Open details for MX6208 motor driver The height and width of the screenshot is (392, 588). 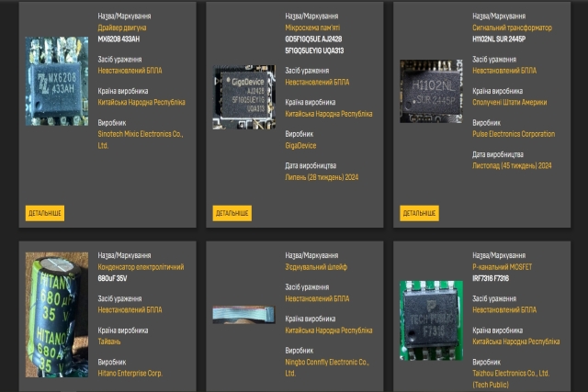click(x=45, y=213)
